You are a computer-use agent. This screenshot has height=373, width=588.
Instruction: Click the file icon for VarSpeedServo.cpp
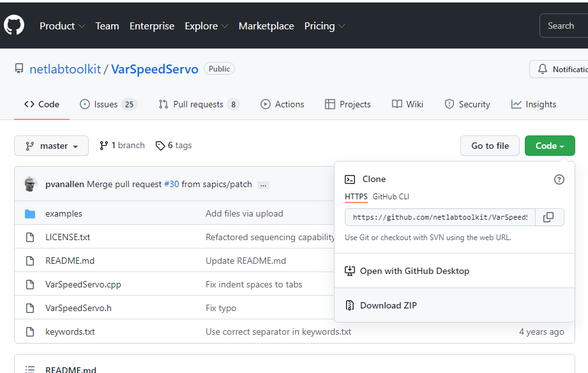coord(30,284)
